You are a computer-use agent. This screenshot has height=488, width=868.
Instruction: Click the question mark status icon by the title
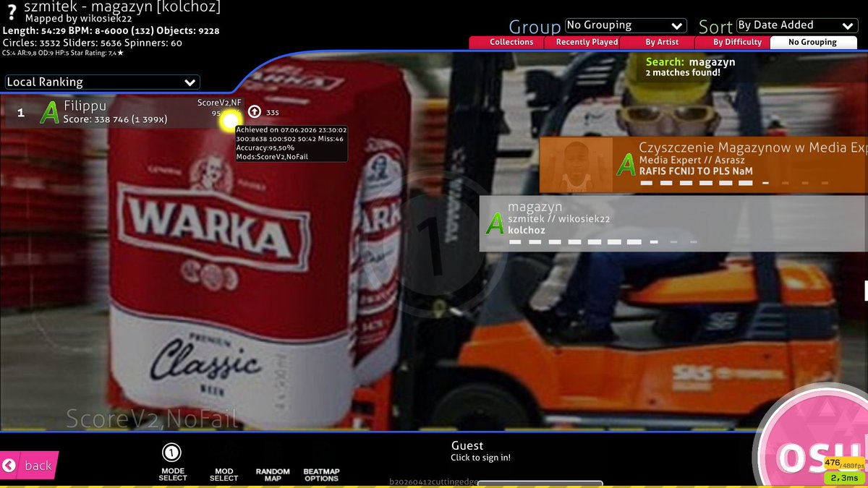click(x=12, y=12)
